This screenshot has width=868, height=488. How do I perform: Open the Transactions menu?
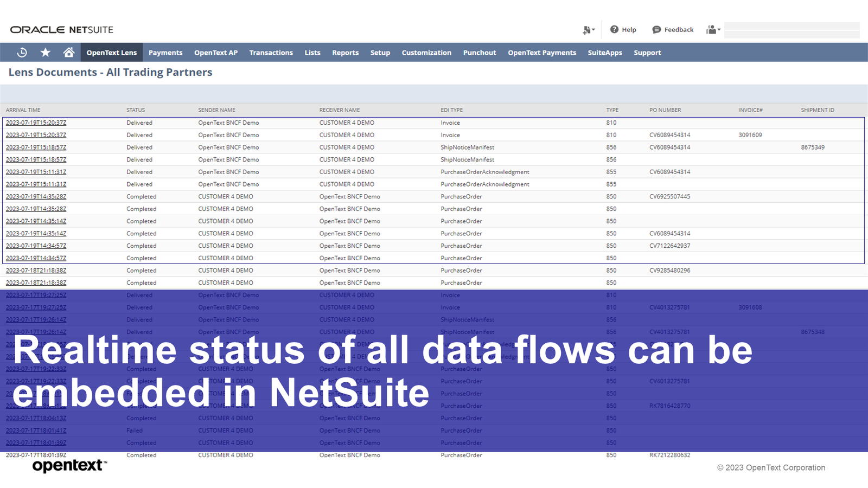point(271,53)
